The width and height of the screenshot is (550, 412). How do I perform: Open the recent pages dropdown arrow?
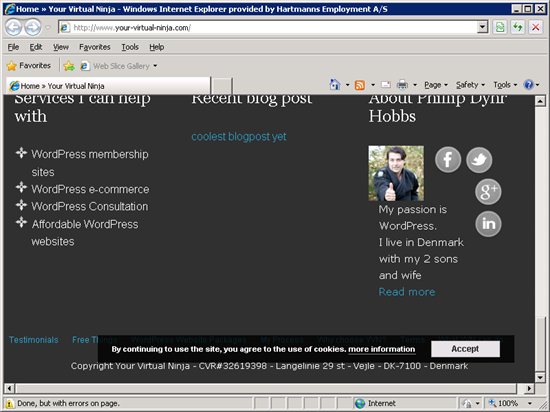point(48,27)
